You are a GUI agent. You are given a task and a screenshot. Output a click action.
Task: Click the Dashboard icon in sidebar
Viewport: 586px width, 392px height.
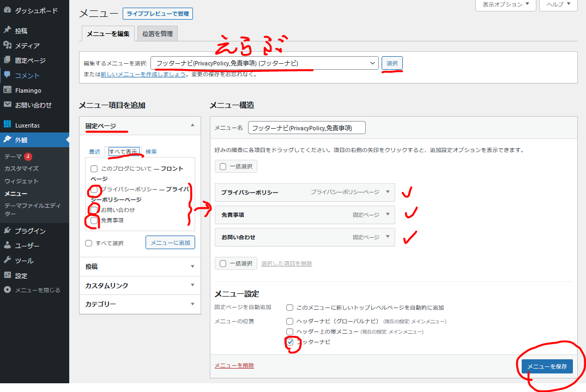point(8,10)
